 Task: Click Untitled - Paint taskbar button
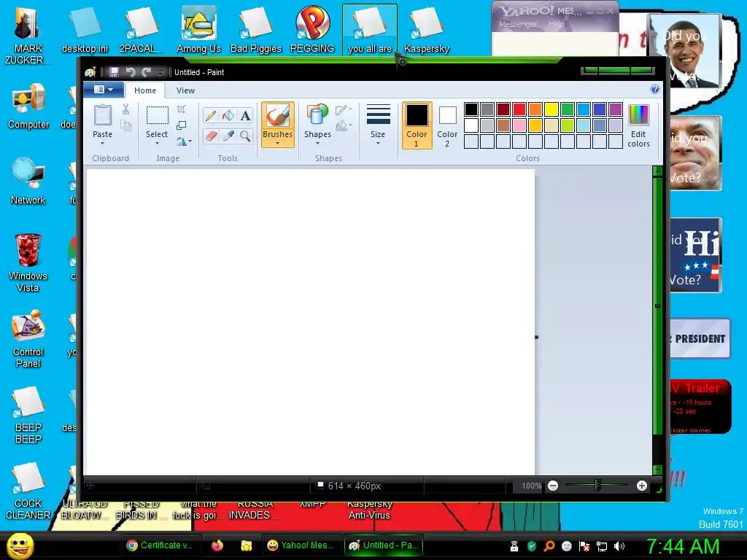[x=384, y=545]
